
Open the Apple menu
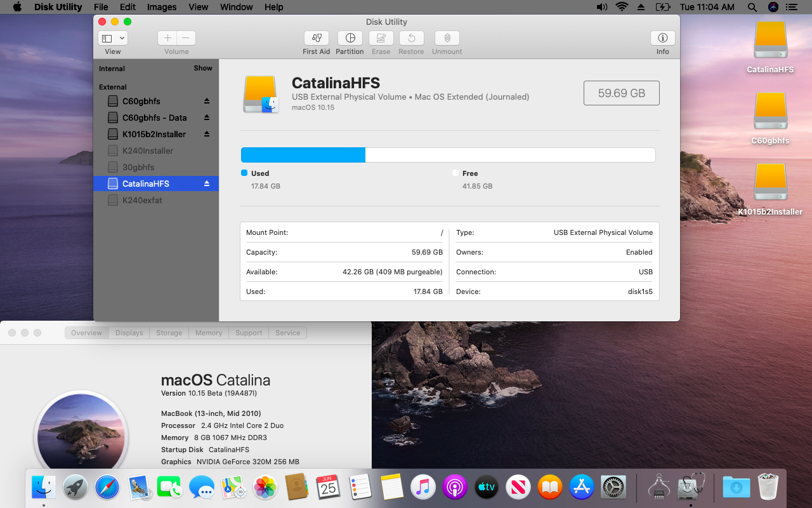[x=17, y=7]
